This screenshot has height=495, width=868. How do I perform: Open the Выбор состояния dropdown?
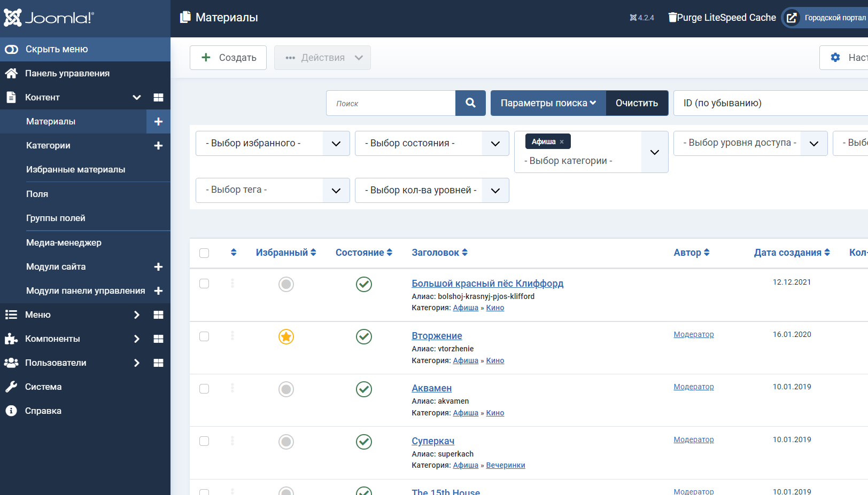[431, 144]
